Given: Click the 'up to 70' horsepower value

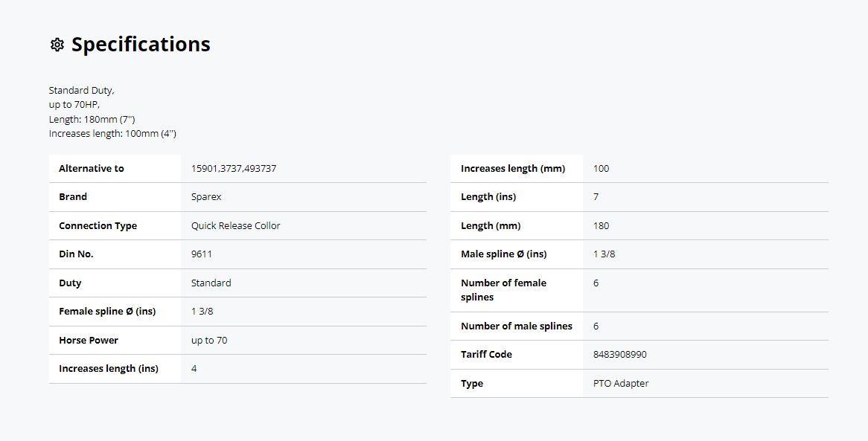Looking at the screenshot, I should 208,341.
